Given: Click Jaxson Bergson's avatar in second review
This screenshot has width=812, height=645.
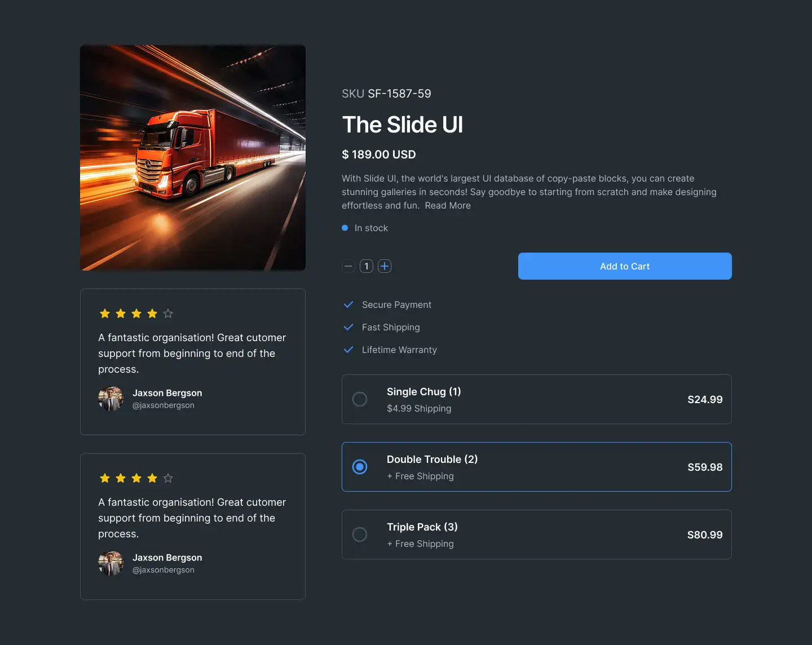Looking at the screenshot, I should tap(111, 563).
